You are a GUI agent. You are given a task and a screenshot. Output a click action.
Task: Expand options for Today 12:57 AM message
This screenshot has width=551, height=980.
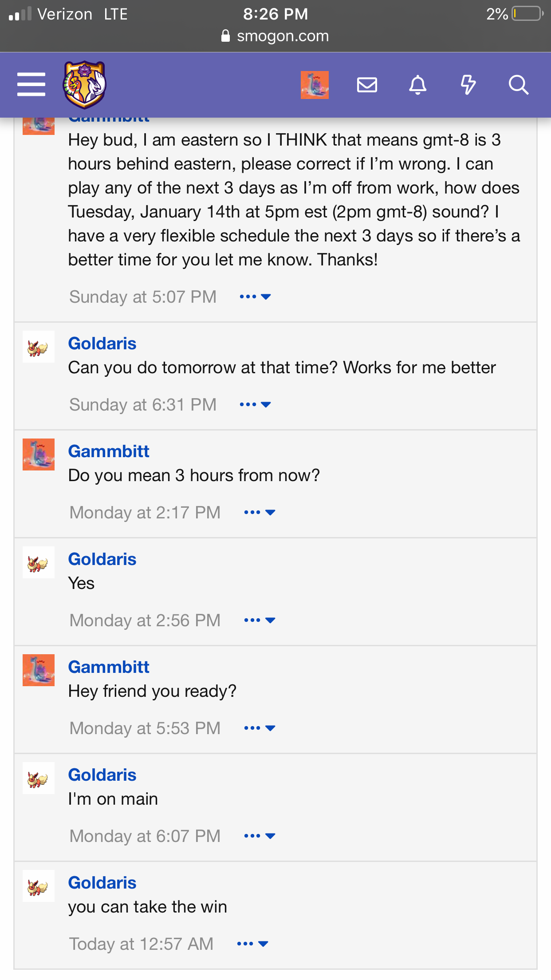(252, 944)
